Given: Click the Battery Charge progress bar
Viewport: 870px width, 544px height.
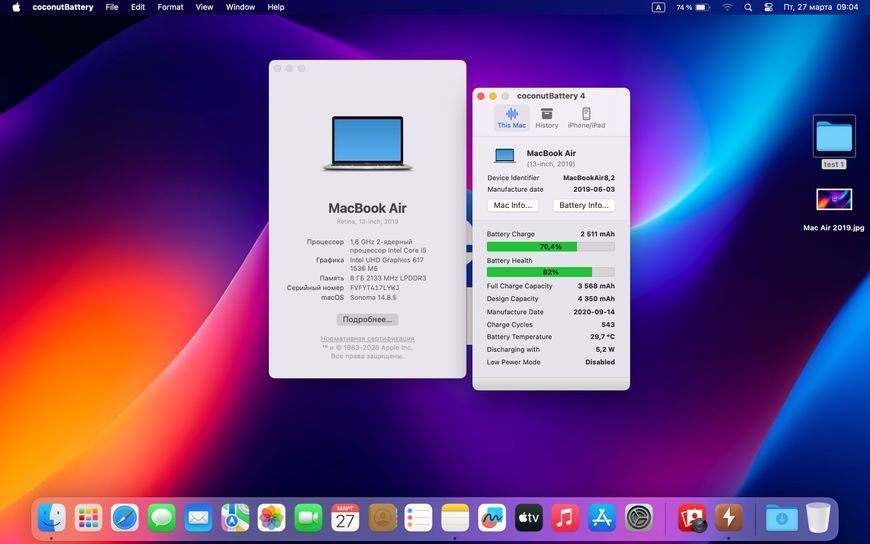Looking at the screenshot, I should pos(550,246).
